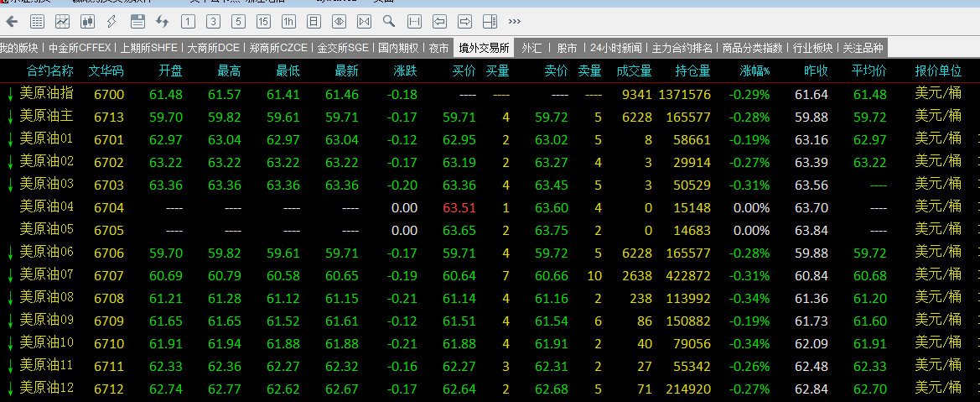Image resolution: width=980 pixels, height=402 pixels.
Task: Toggle the side panel layout icon
Action: 490,22
